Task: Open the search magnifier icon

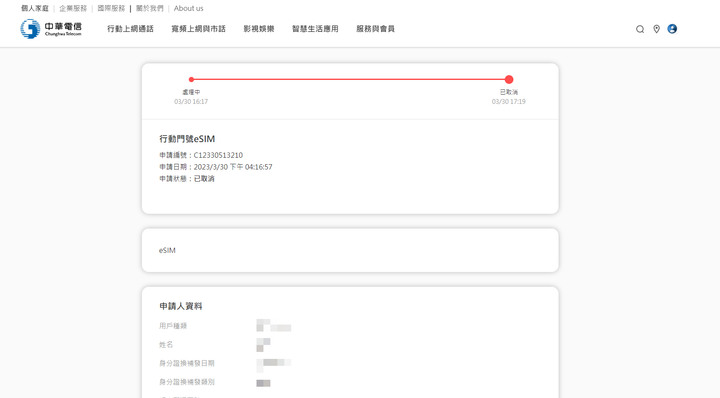Action: tap(640, 29)
